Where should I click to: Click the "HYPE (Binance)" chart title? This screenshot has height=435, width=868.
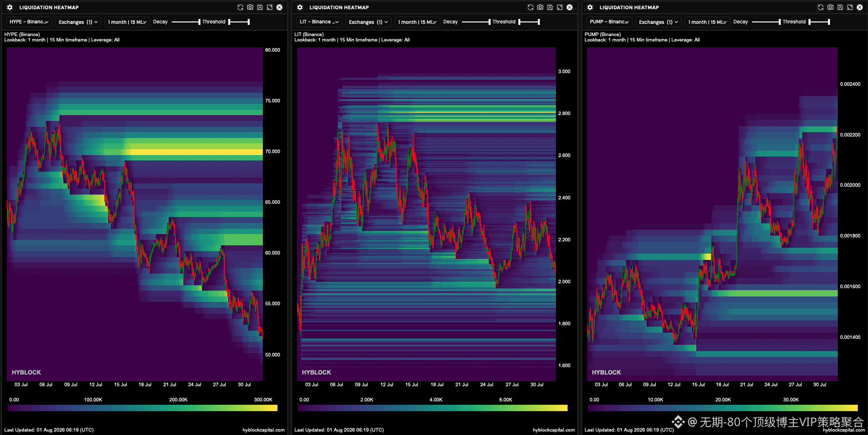click(x=22, y=35)
